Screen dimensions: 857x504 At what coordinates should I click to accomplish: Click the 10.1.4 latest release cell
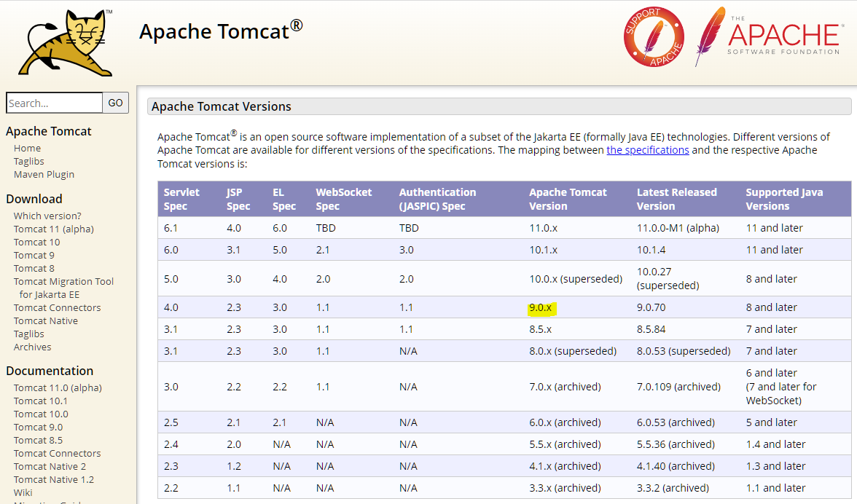pyautogui.click(x=650, y=250)
